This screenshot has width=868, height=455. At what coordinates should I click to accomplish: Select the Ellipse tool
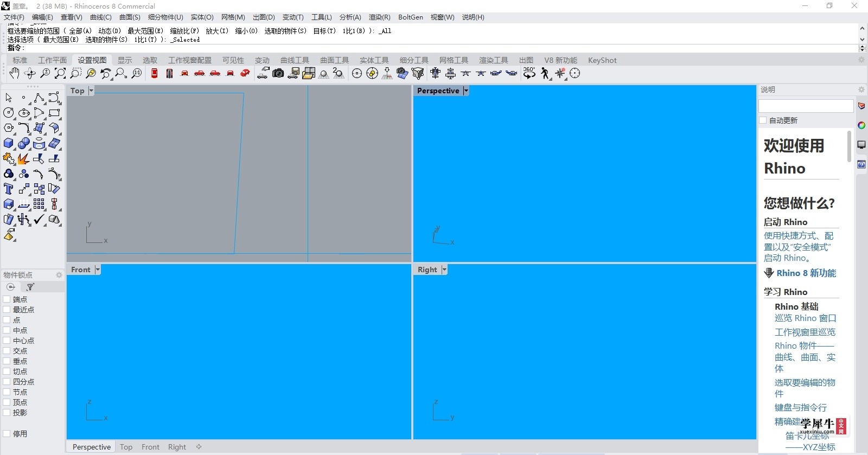pos(24,113)
